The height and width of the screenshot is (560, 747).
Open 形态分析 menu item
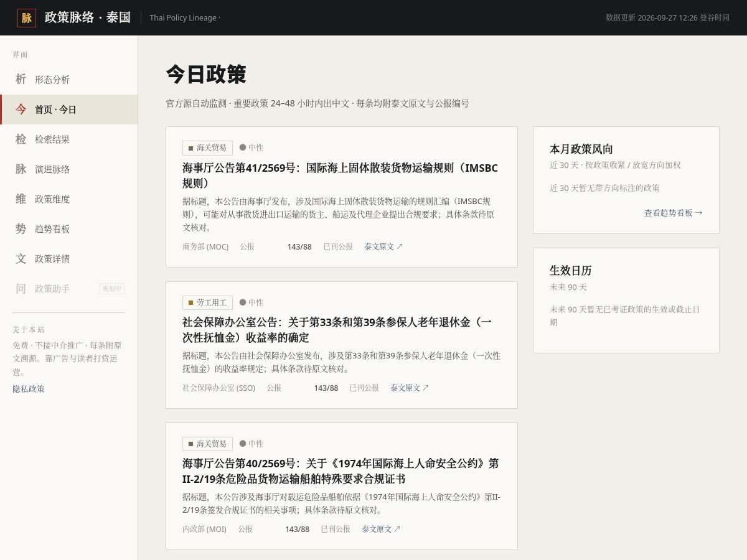pyautogui.click(x=68, y=80)
